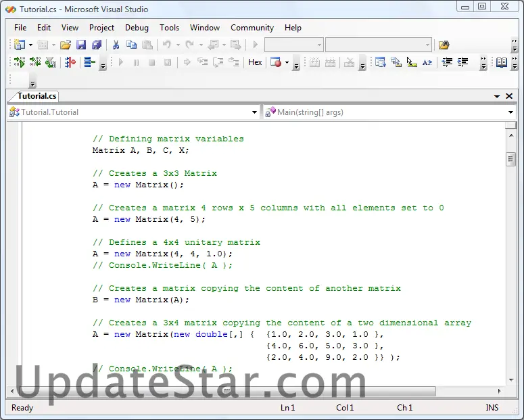This screenshot has width=524, height=420.
Task: Click 'Ln 1' in the status bar
Action: click(x=288, y=408)
